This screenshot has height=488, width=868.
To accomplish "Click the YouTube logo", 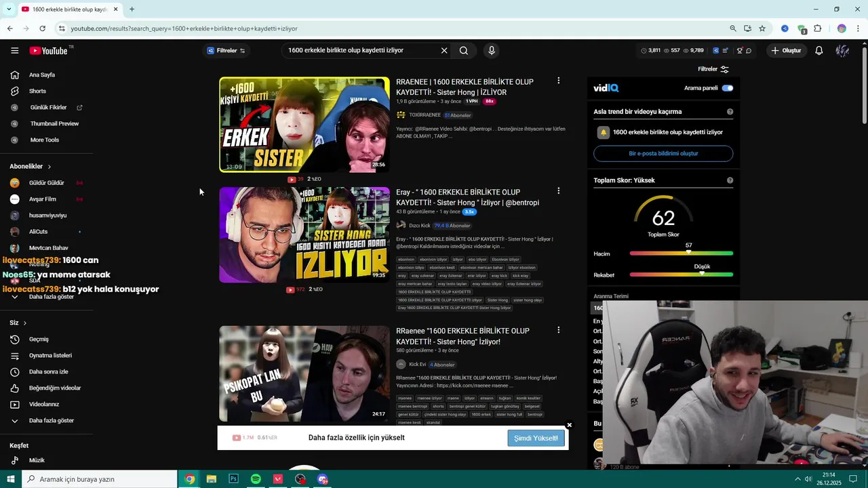I will click(x=48, y=51).
